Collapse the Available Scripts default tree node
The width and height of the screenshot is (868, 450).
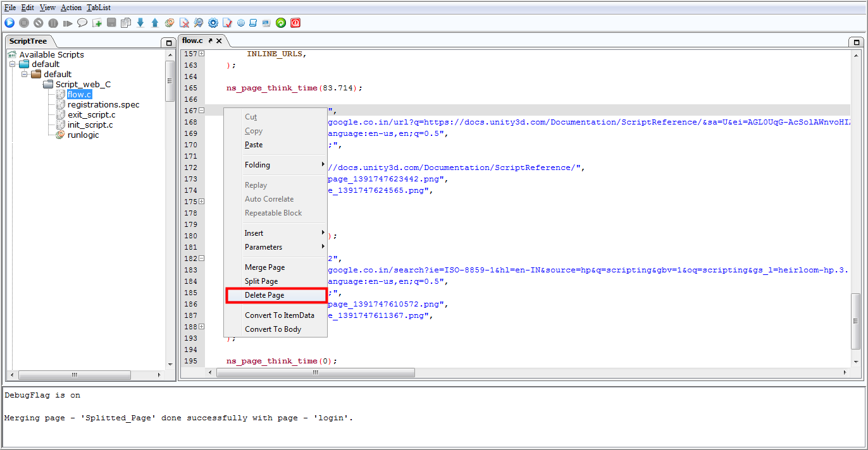(x=12, y=64)
